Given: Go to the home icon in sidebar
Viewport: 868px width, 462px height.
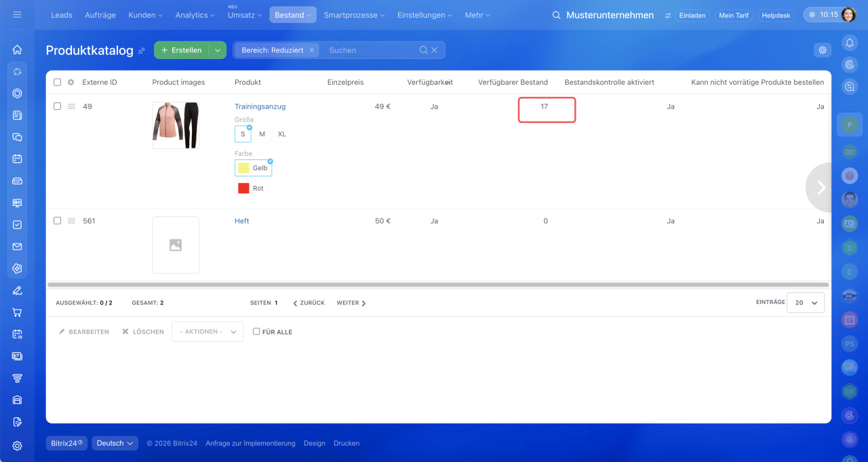Looking at the screenshot, I should pyautogui.click(x=17, y=50).
